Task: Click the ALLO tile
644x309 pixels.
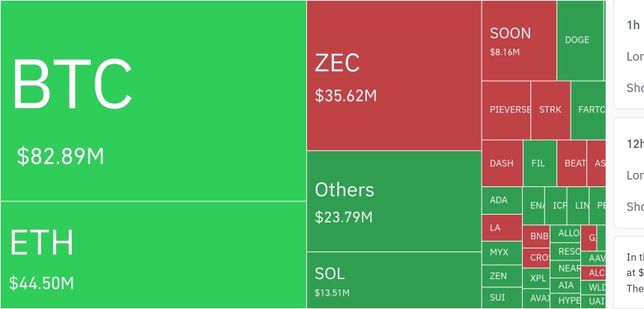Action: [566, 233]
